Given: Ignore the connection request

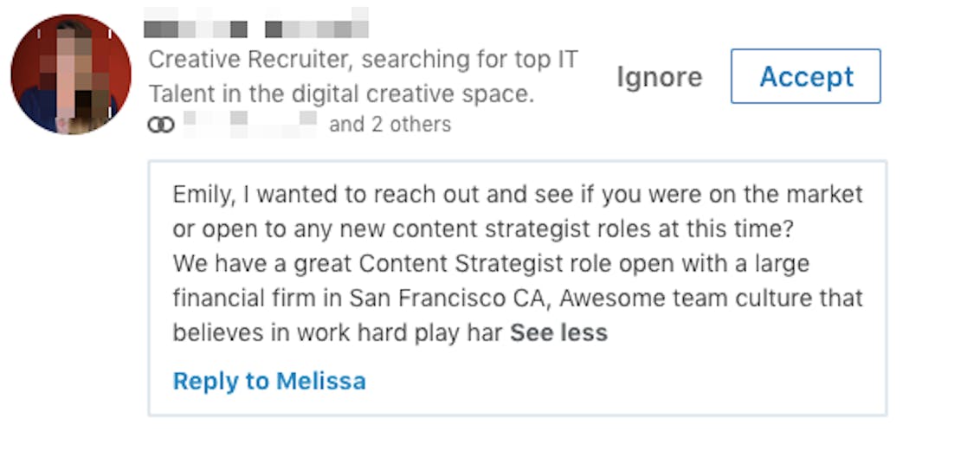Looking at the screenshot, I should click(x=660, y=77).
